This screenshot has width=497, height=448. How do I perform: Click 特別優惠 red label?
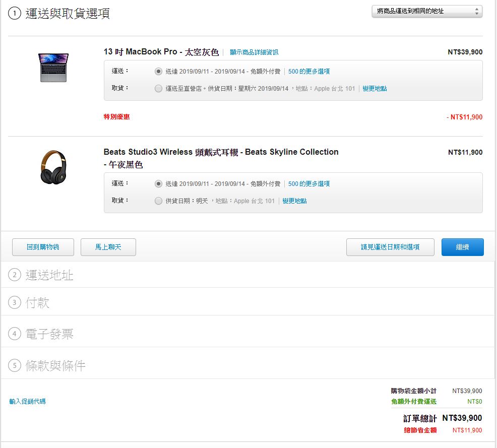[x=116, y=117]
